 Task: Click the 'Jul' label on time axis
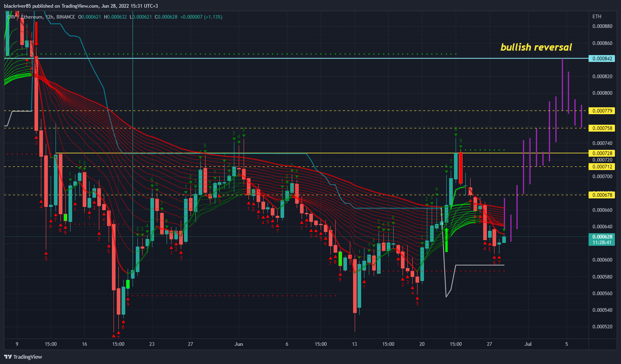[528, 344]
